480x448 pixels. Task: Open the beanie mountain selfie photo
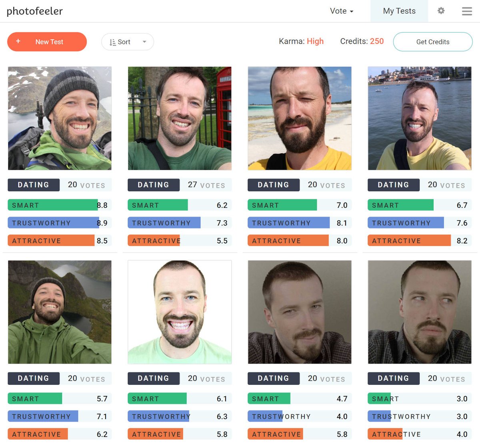pos(59,118)
